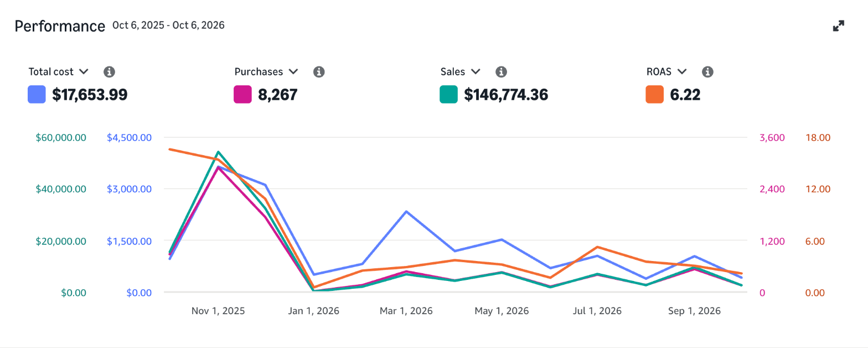Screen dimensions: 868x348
Task: Click the $4,500.00 cost axis label
Action: click(x=130, y=137)
